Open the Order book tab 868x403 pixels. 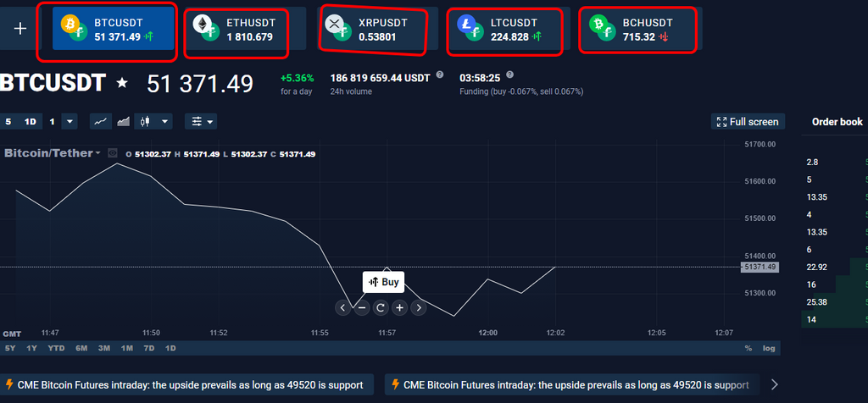837,122
